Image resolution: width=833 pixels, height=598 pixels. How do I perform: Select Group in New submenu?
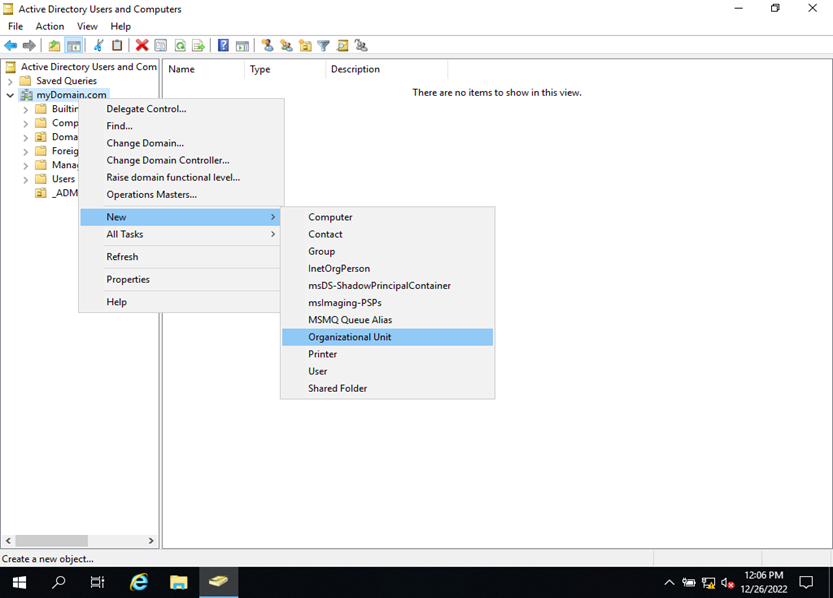point(387,251)
